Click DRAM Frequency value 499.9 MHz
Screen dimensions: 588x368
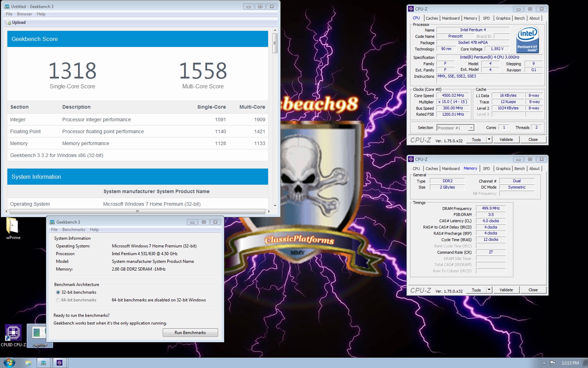[x=491, y=208]
